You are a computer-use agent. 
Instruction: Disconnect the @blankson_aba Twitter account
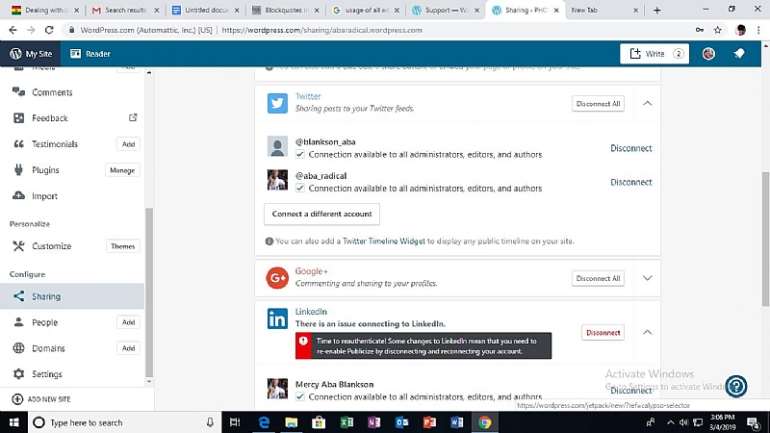(x=631, y=148)
